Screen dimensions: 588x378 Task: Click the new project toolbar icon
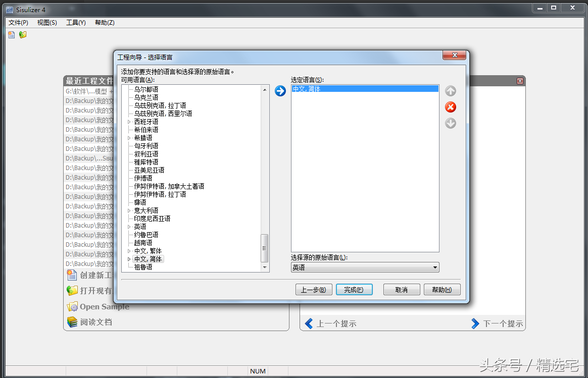pos(12,35)
